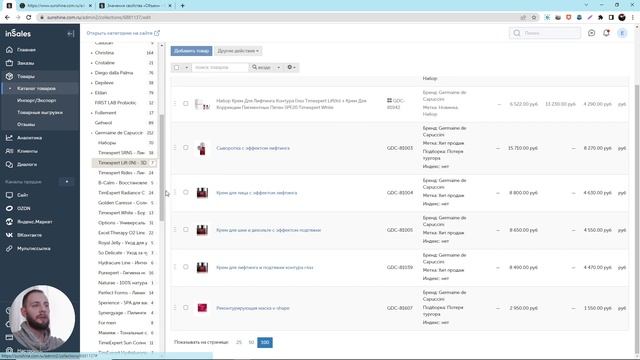
Task: Open a new browser tab
Action: click(182, 6)
